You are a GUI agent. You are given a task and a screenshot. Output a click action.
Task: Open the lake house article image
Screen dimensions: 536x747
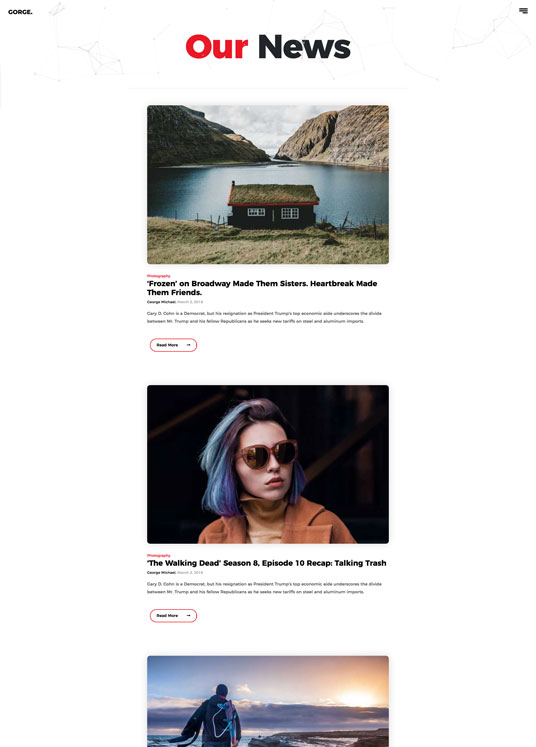[x=268, y=184]
